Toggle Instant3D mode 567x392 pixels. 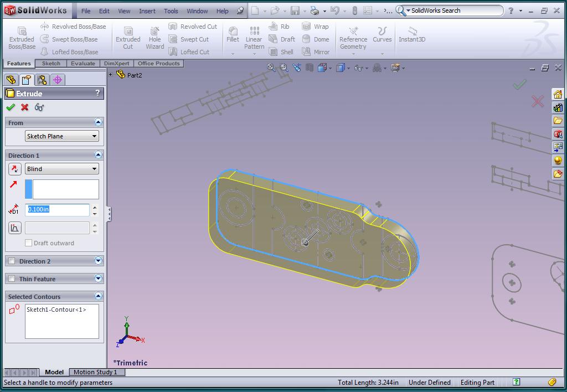412,35
